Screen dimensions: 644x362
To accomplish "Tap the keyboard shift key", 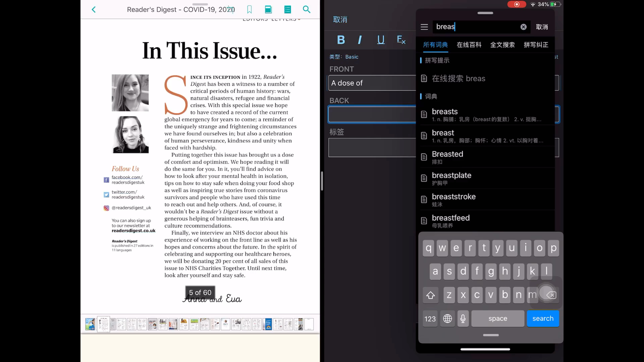I will click(430, 295).
